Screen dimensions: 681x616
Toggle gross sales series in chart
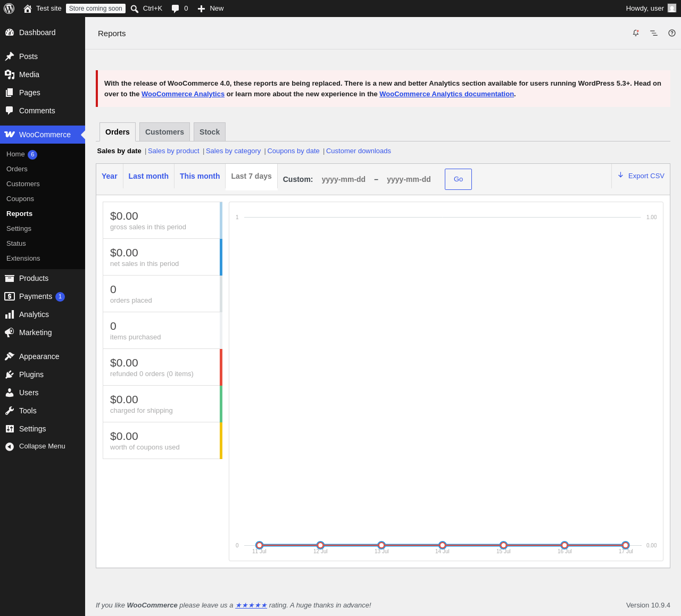pyautogui.click(x=162, y=220)
